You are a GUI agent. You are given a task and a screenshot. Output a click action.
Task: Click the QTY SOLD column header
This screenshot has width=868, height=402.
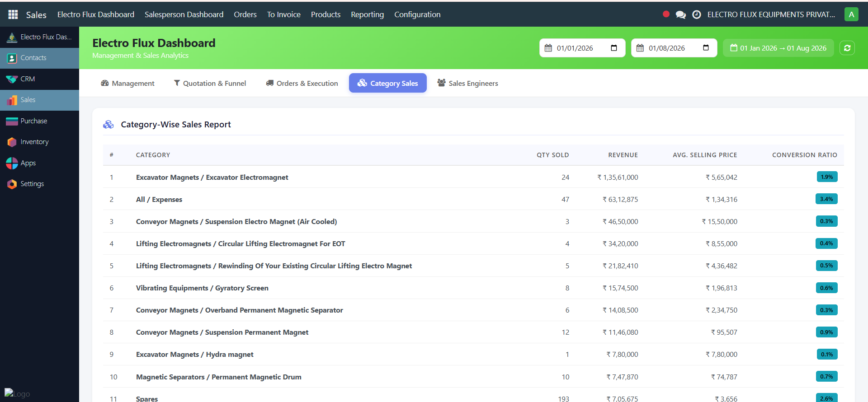[x=552, y=155]
